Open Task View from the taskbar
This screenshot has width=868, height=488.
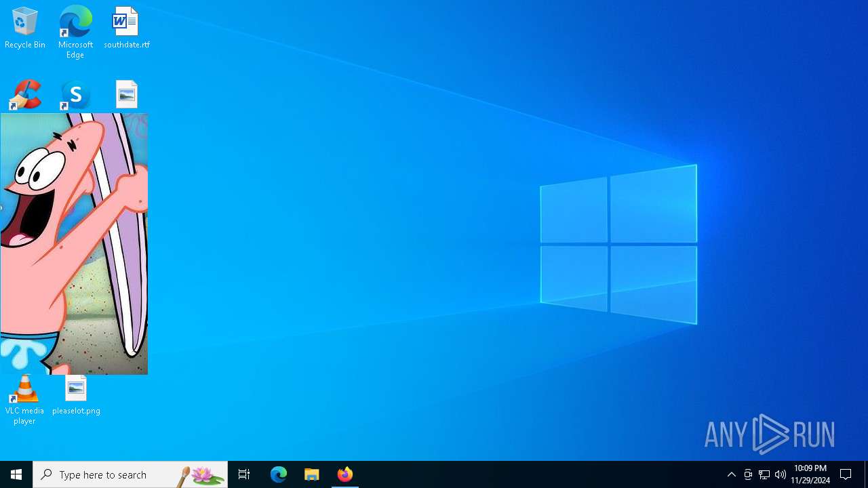click(x=244, y=474)
